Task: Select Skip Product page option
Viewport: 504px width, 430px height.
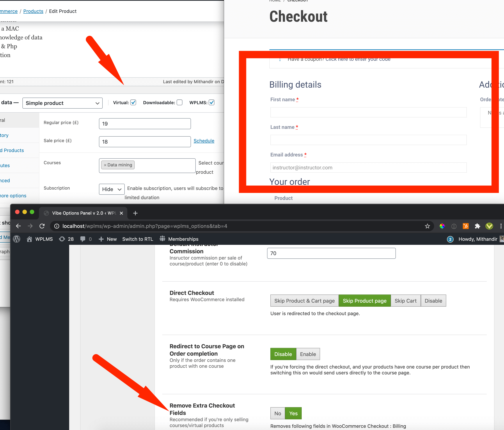Action: (365, 301)
